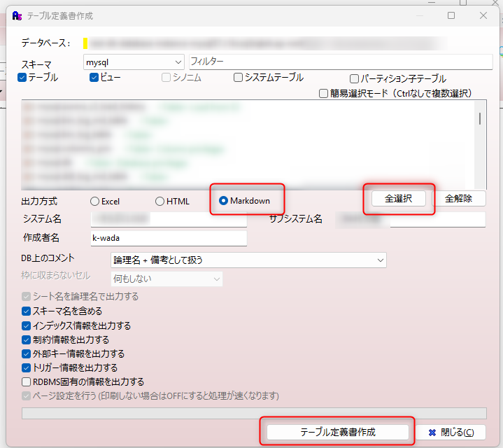Uncheck the テーブル checkbox
Screen dimensions: 503x448
22,78
